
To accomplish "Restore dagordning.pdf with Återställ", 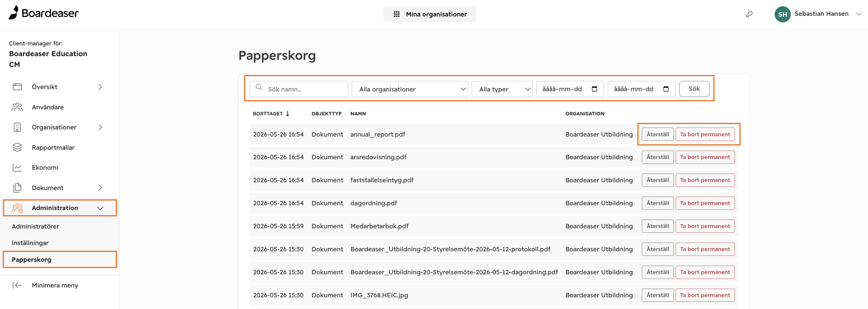I will click(x=658, y=203).
